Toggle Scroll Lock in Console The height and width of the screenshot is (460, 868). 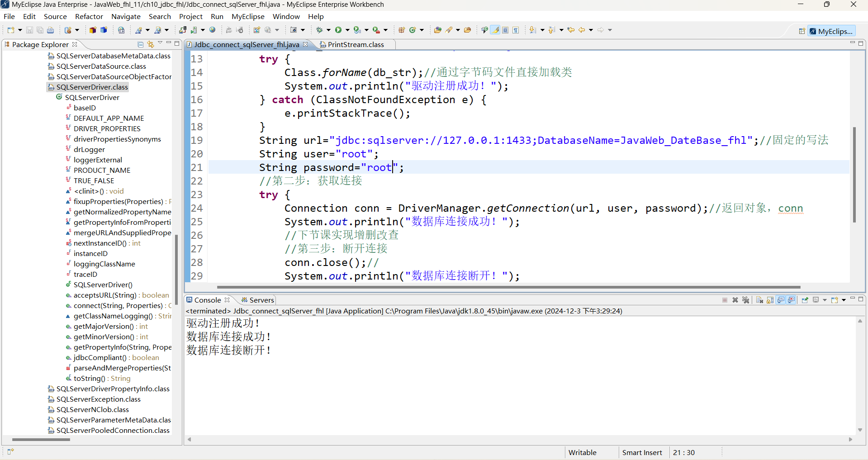coord(770,300)
